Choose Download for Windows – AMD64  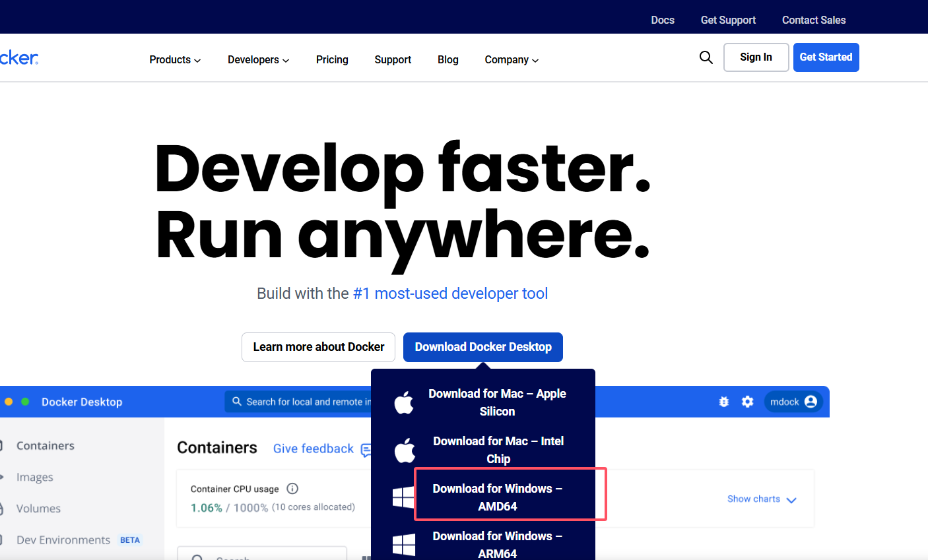(x=498, y=497)
